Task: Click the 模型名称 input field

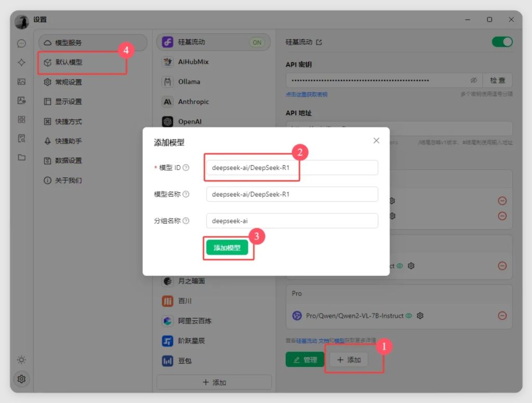Action: coord(292,194)
